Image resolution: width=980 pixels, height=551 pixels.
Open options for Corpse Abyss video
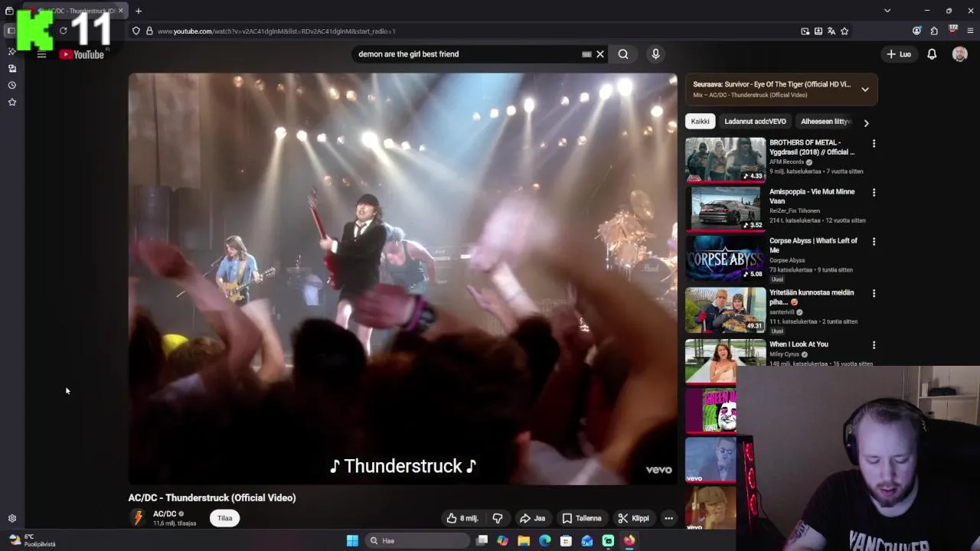[x=874, y=241]
